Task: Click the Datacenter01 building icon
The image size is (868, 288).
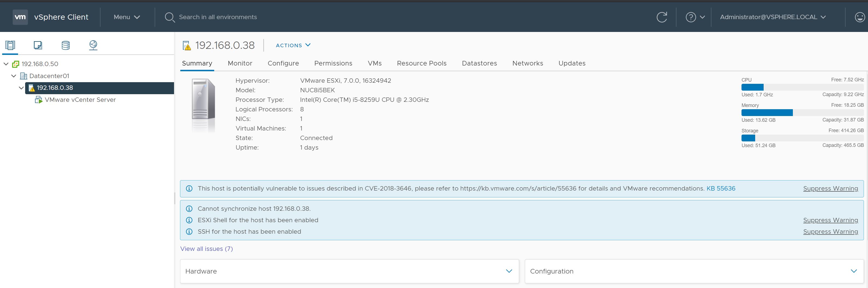Action: tap(23, 76)
